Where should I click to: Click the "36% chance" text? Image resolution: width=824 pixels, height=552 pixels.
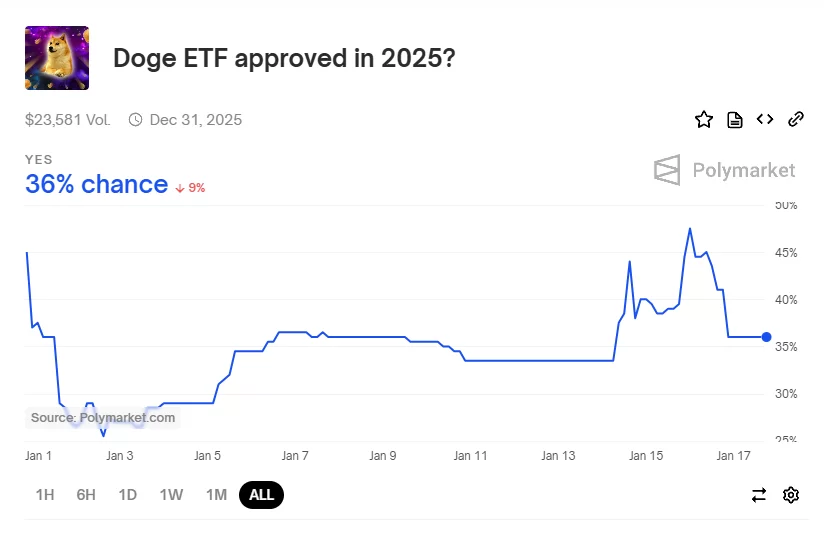[x=96, y=185]
